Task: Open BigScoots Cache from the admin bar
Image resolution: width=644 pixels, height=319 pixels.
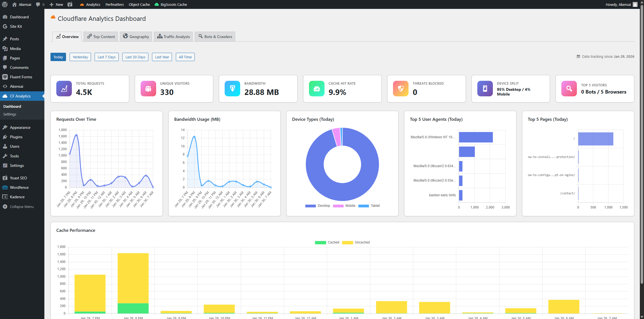Action: coord(171,4)
